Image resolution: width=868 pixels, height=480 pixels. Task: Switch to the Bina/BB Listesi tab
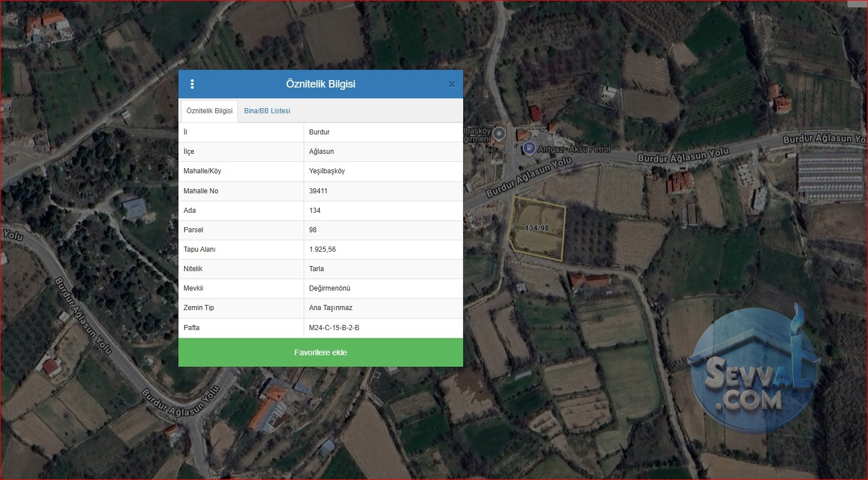[x=267, y=111]
